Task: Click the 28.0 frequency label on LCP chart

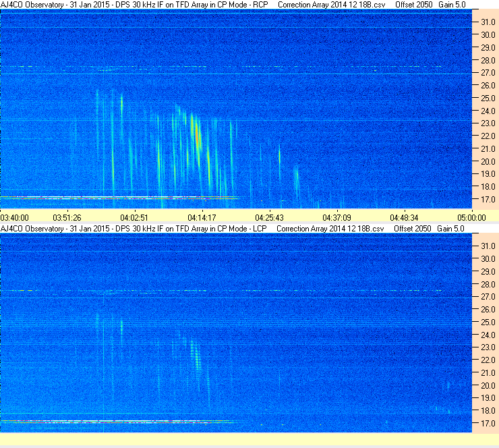Action: 488,284
